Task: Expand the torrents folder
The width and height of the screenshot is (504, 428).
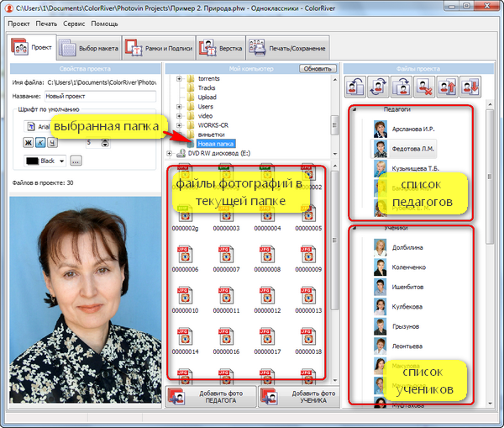Action: [179, 78]
